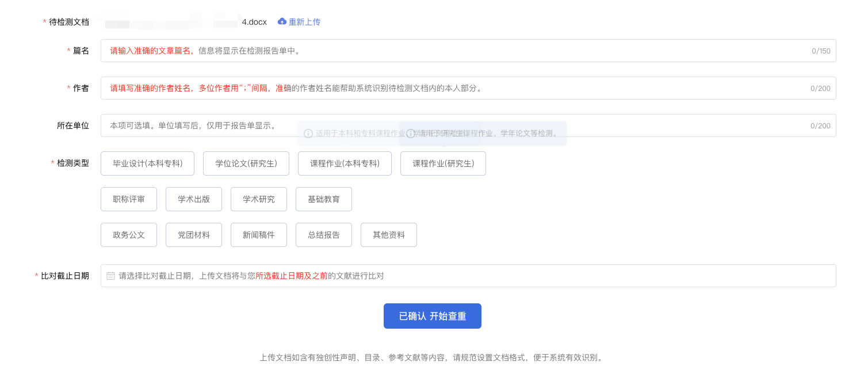
Task: Select the 政务公文 option
Action: tap(129, 235)
